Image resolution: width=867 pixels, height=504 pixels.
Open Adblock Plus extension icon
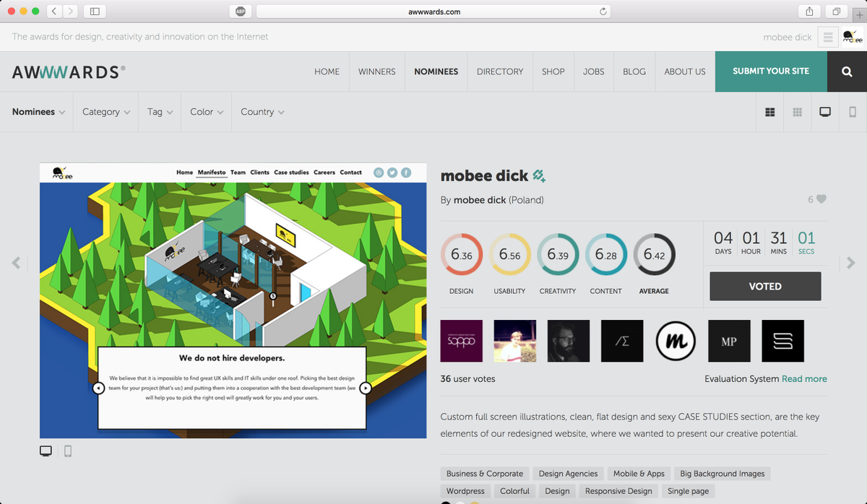click(x=240, y=12)
